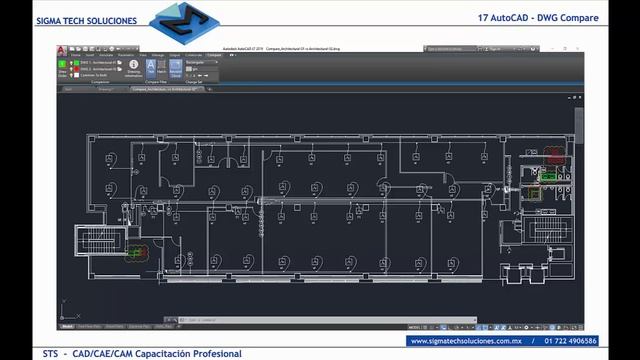640x360 pixels.
Task: Open the Help icon in title bar
Action: 532,49
